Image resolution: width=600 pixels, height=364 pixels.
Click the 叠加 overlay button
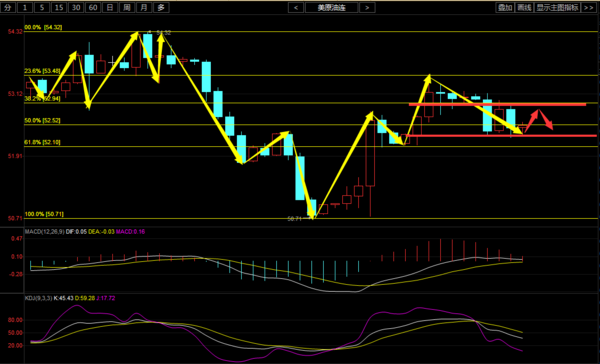click(x=505, y=7)
